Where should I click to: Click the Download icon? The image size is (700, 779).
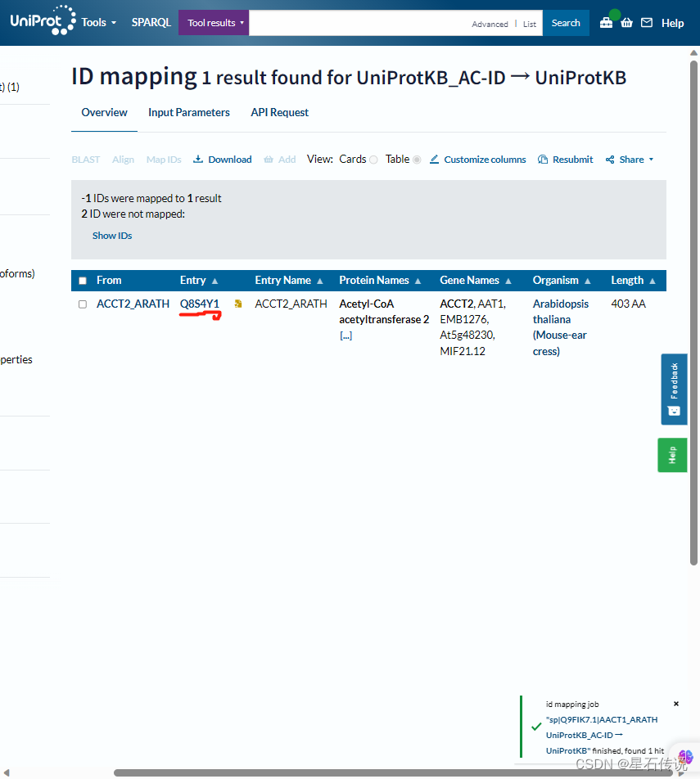point(198,159)
